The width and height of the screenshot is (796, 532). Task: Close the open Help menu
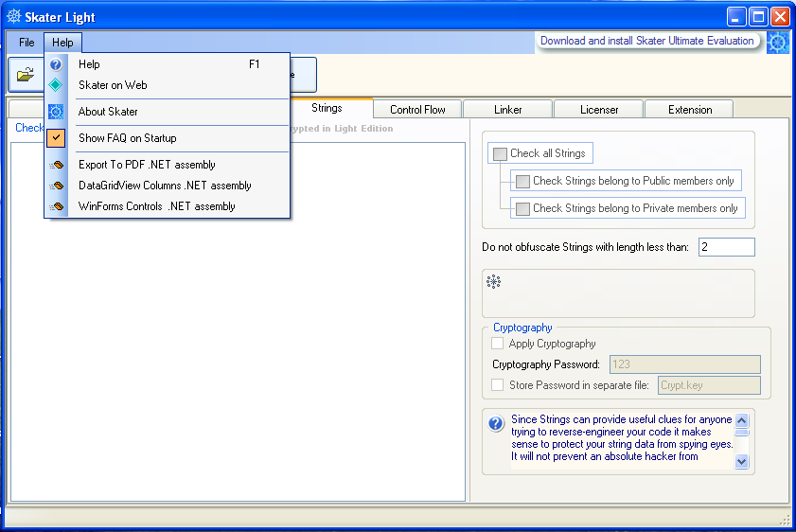62,43
